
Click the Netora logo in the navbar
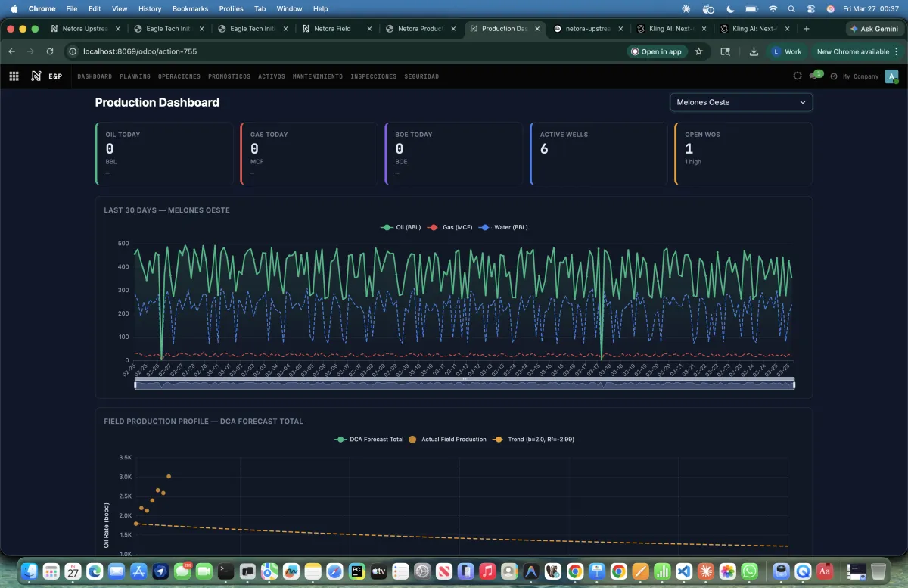click(x=36, y=76)
